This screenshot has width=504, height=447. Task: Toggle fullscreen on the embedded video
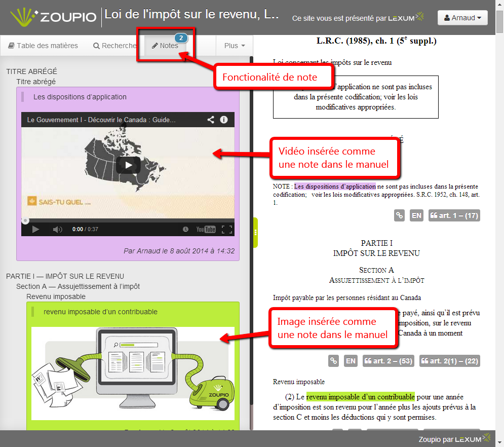227,230
